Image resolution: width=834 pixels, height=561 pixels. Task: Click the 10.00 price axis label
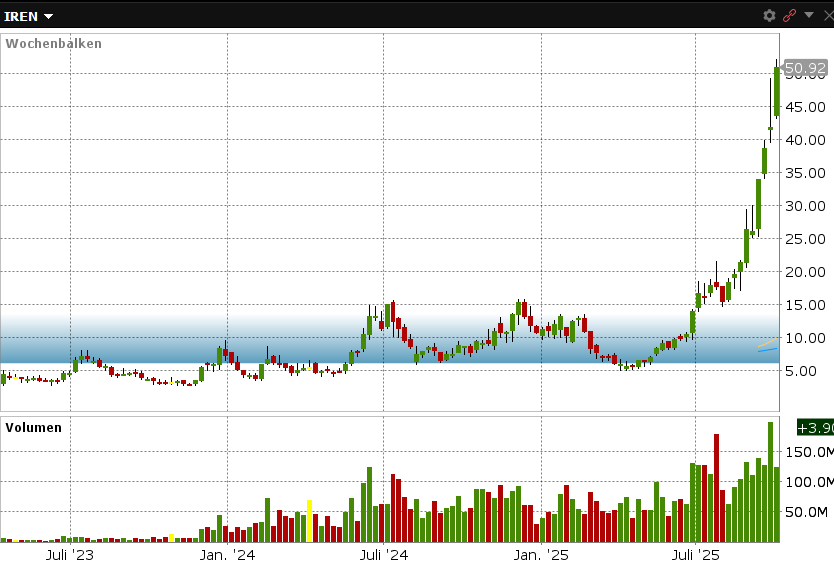tap(805, 338)
